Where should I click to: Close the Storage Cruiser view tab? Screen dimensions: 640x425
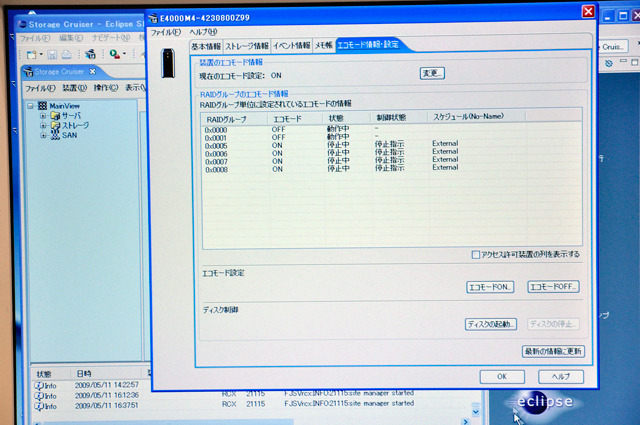[93, 72]
